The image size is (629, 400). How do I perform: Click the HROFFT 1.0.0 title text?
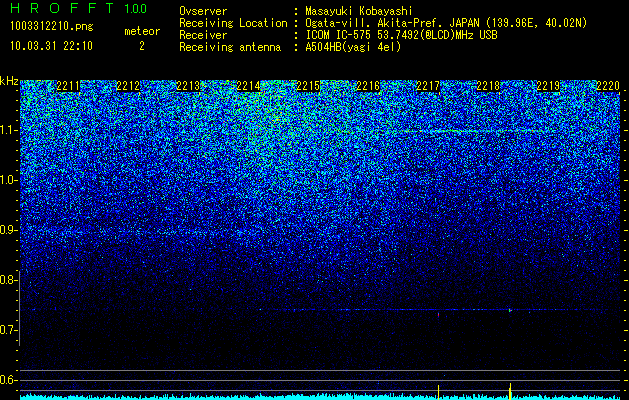coord(79,8)
